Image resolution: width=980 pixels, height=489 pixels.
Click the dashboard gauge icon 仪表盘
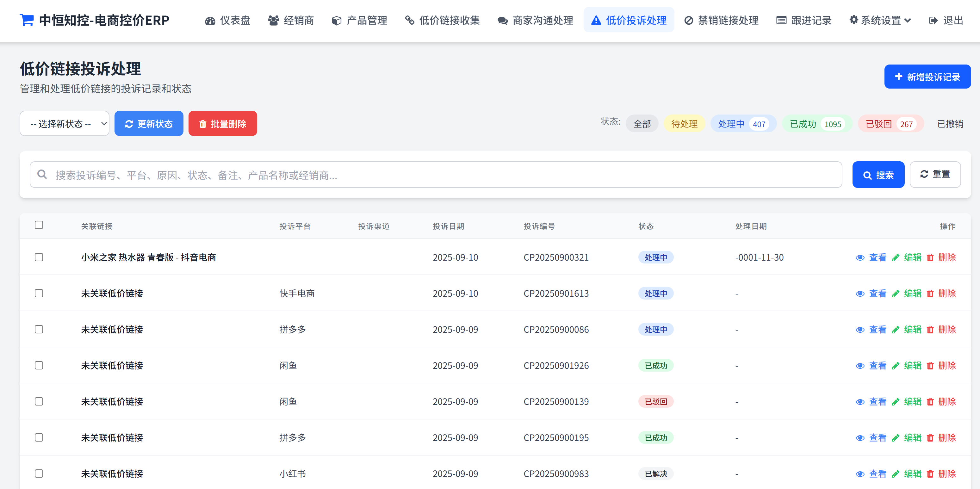(210, 21)
